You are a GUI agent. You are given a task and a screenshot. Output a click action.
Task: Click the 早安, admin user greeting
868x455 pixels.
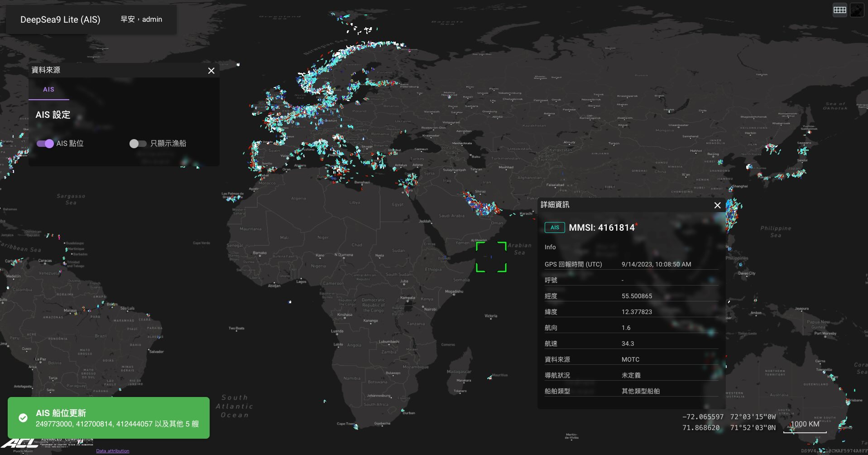coord(141,19)
